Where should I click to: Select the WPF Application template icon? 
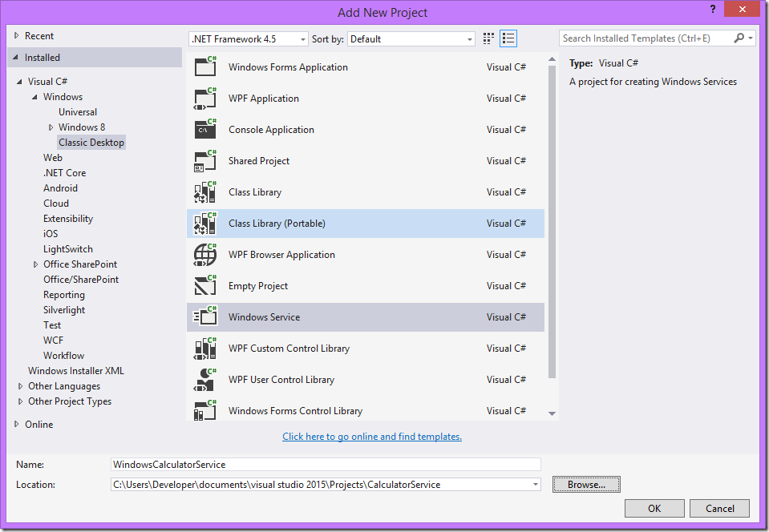click(205, 99)
